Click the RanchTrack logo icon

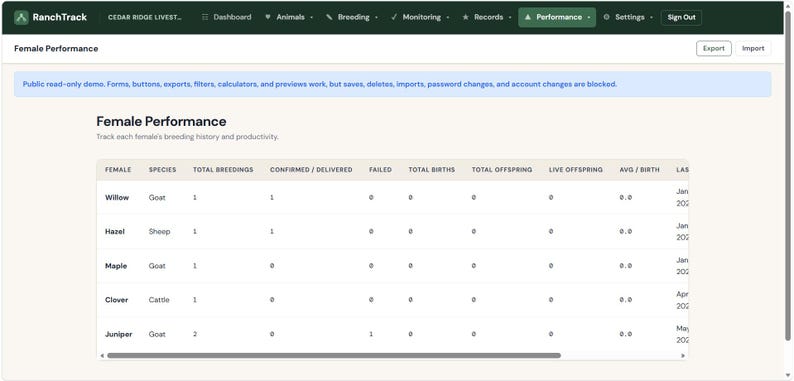pos(21,17)
